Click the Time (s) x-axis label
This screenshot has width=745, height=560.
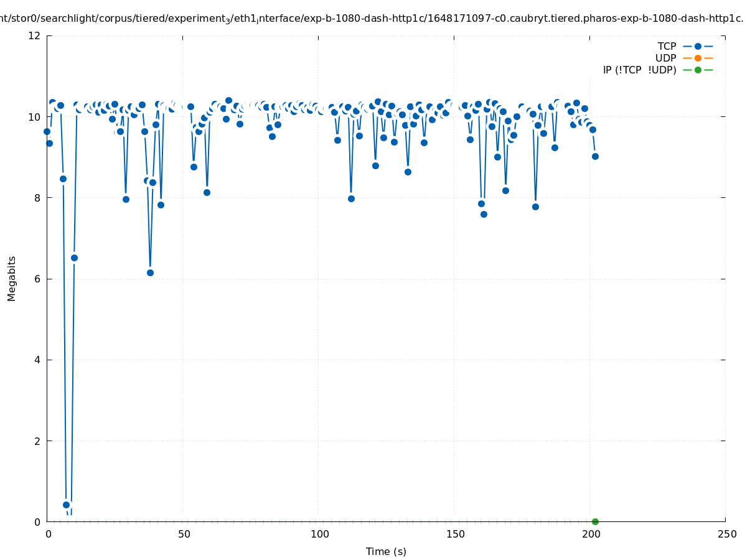[x=386, y=551]
